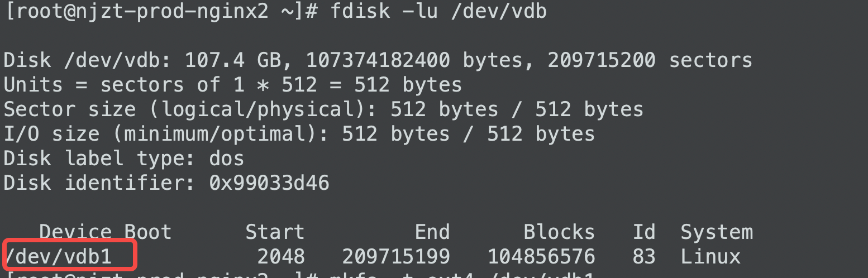Screen dimensions: 868x278
Task: Click the disk identifier 0x99033d46
Action: point(269,183)
